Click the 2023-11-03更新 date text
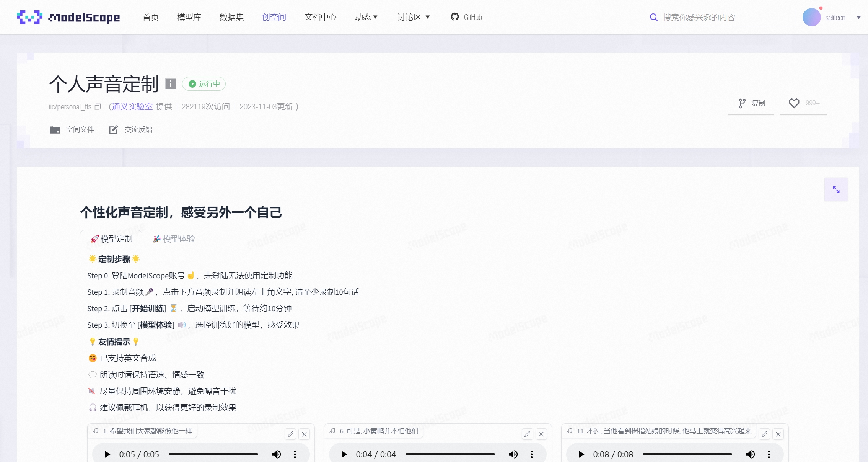This screenshot has width=868, height=462. pyautogui.click(x=266, y=107)
